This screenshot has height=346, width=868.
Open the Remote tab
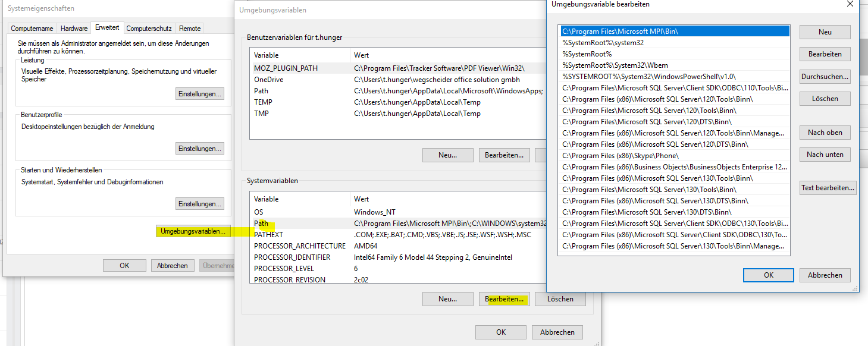click(190, 29)
